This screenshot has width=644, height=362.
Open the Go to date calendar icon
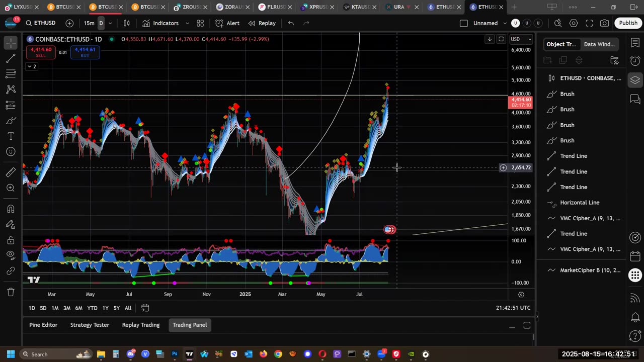145,308
